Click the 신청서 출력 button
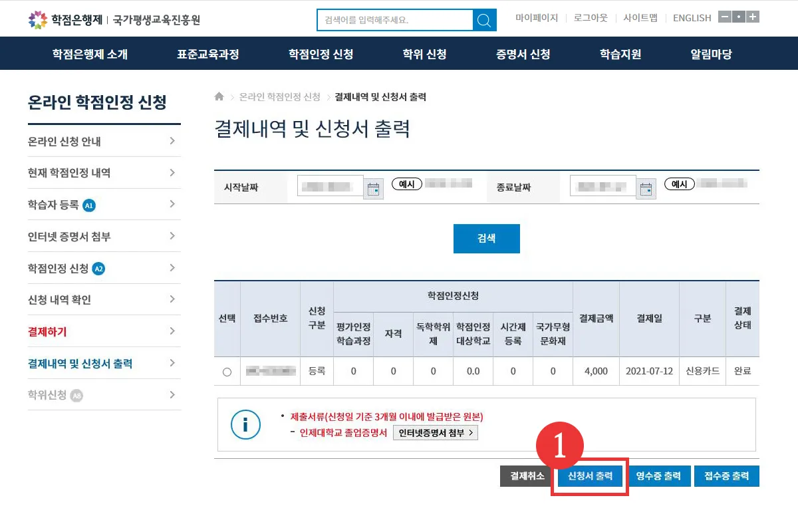The width and height of the screenshot is (798, 532). 589,475
